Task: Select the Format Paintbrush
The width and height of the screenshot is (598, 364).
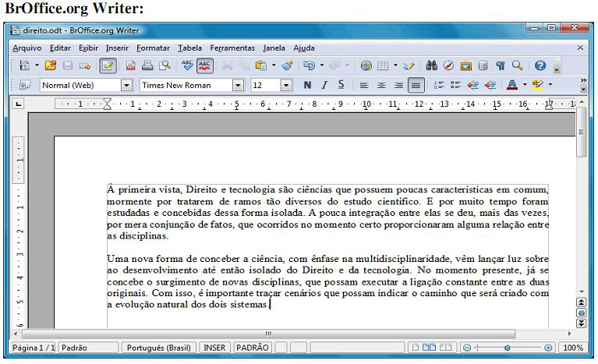Action: point(287,65)
